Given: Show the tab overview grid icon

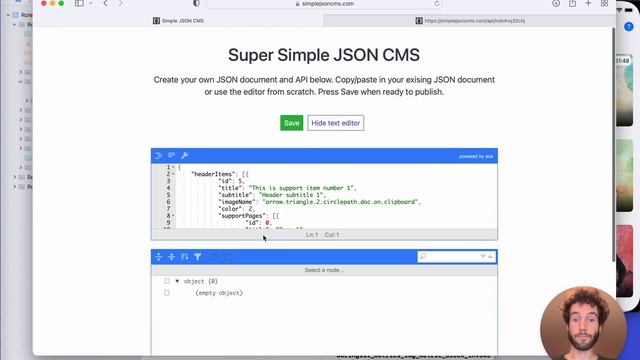Looking at the screenshot, I should 604,3.
